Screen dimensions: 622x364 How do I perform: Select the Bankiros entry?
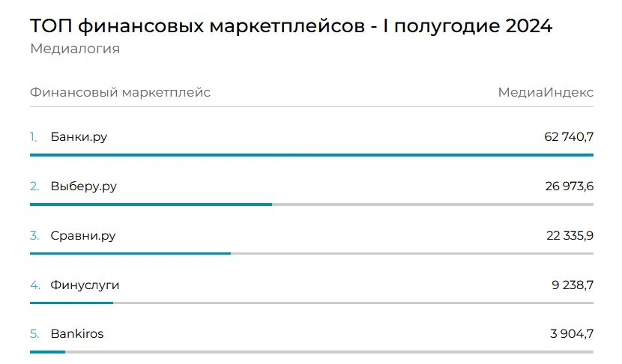tap(77, 334)
